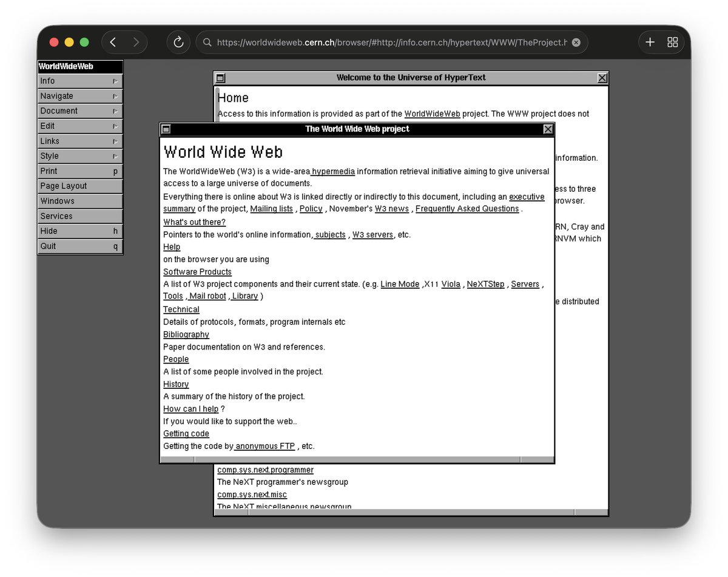Open the History link
Screen dimensions: 728x577
pyautogui.click(x=176, y=384)
